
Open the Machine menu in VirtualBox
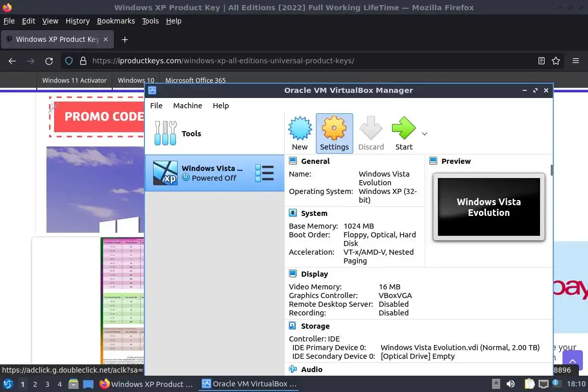[x=187, y=106]
